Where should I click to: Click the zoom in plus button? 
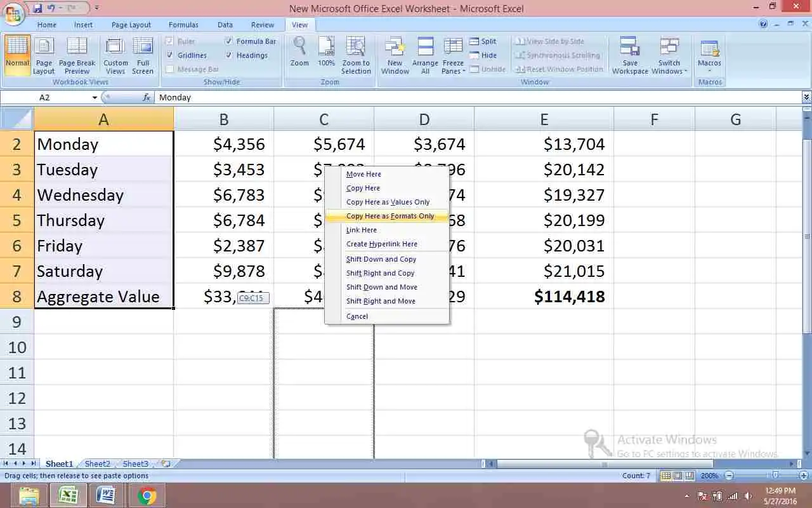click(803, 476)
